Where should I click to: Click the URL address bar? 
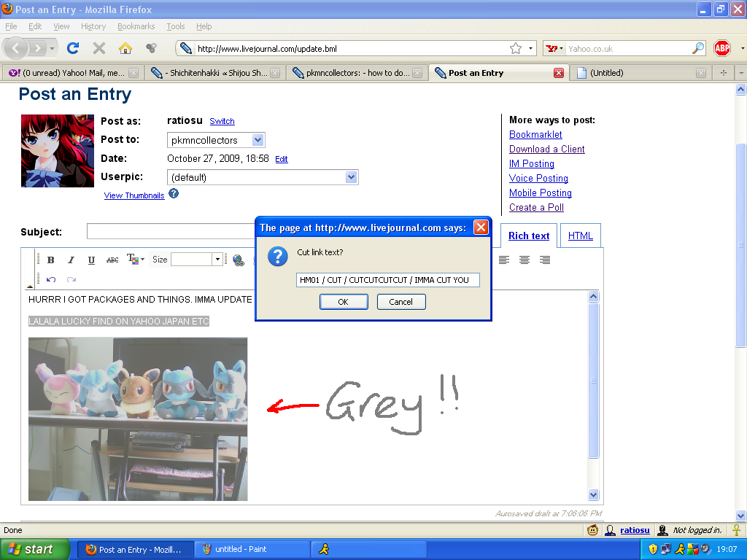[x=352, y=49]
